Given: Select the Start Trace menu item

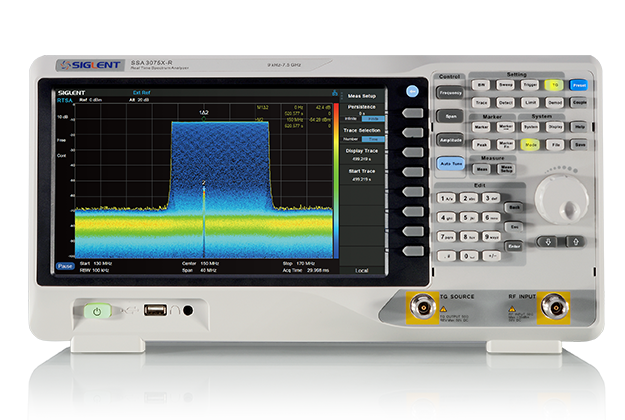Looking at the screenshot, I should (361, 176).
